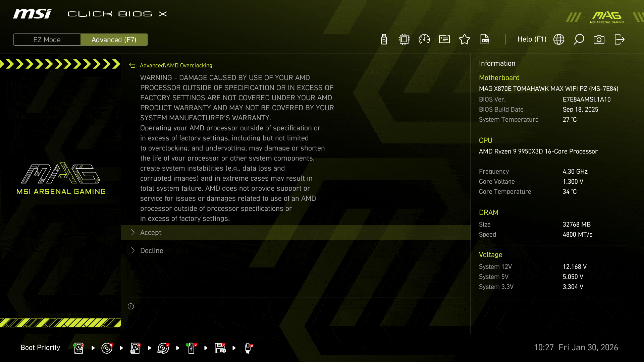Select the USB floppy boot device icon
644x362 pixels.
220,348
